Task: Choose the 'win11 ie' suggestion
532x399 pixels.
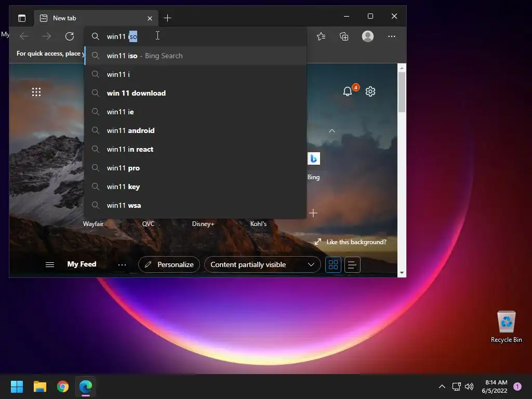Action: point(195,112)
